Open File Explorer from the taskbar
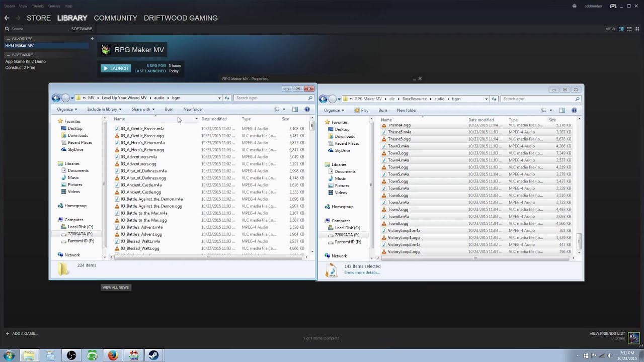 click(29, 355)
